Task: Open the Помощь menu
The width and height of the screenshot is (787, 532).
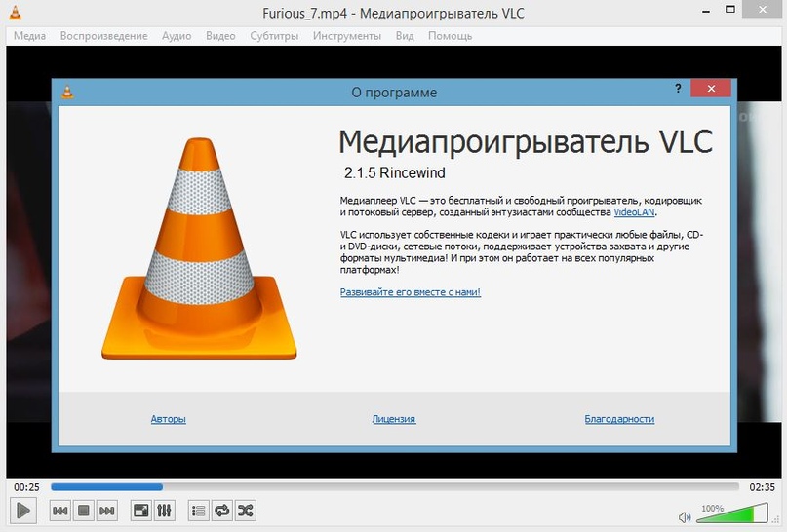Action: click(x=450, y=36)
